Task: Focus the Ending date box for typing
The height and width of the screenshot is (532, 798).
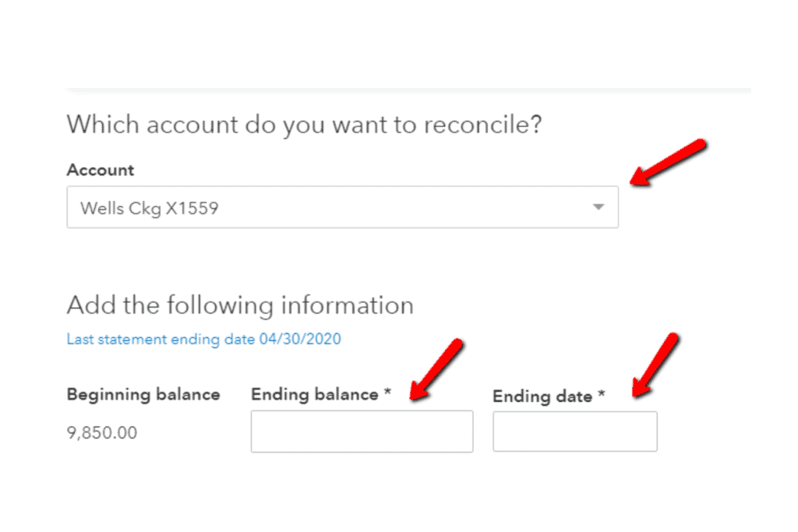Action: click(x=574, y=431)
